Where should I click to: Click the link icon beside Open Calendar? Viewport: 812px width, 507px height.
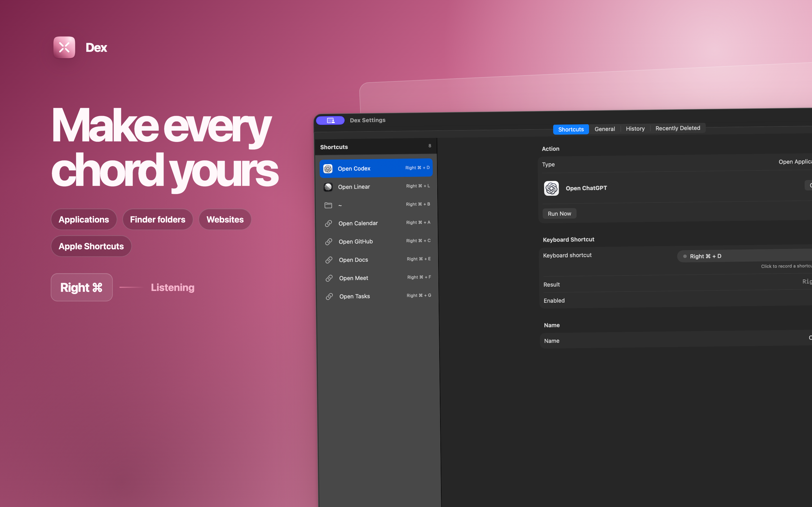click(x=328, y=223)
